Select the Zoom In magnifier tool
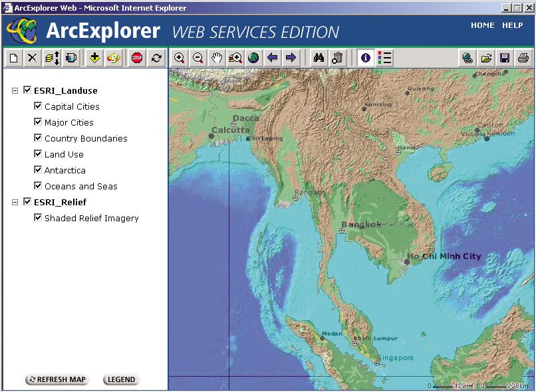 click(180, 58)
